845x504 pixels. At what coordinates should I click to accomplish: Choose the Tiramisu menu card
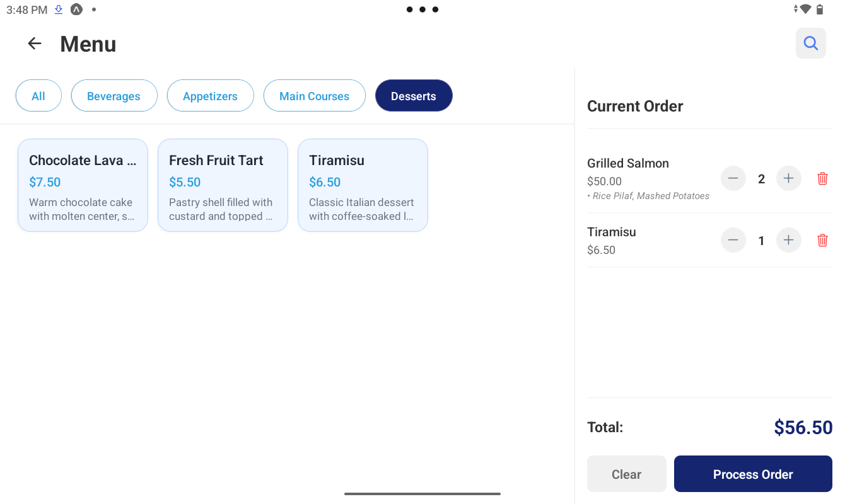click(363, 185)
